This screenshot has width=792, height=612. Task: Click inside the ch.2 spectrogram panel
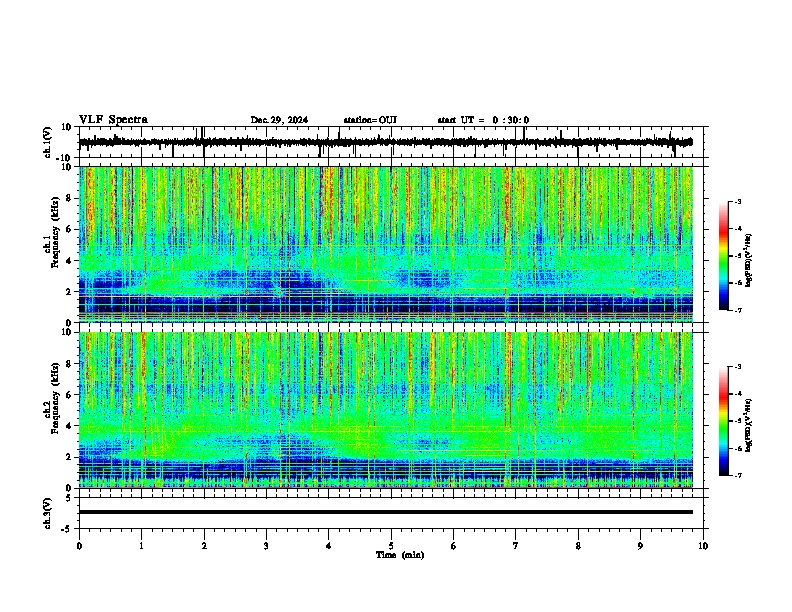[386, 410]
